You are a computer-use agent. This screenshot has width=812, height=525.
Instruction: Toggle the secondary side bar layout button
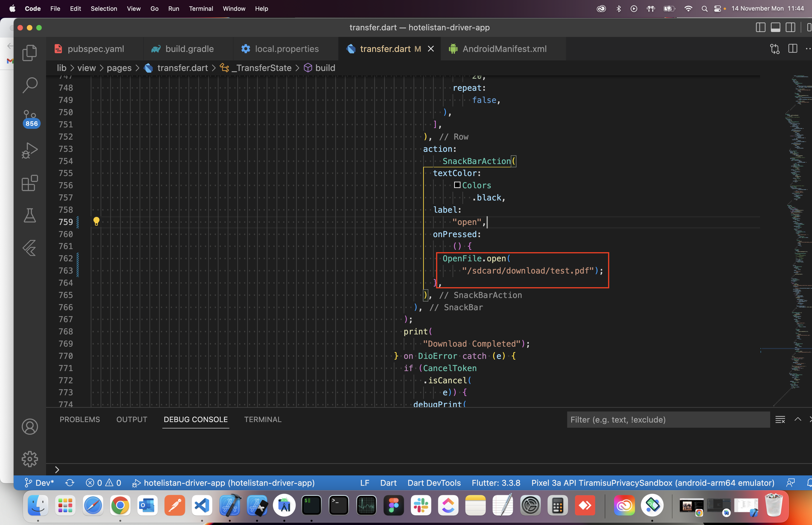(x=791, y=28)
